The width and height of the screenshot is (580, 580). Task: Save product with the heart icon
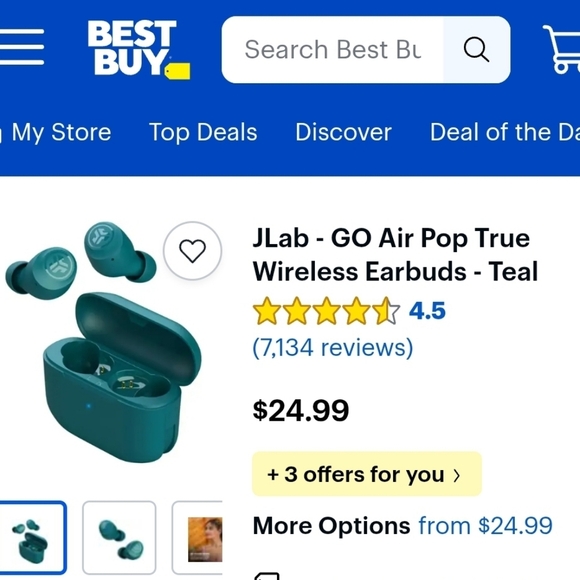(192, 251)
